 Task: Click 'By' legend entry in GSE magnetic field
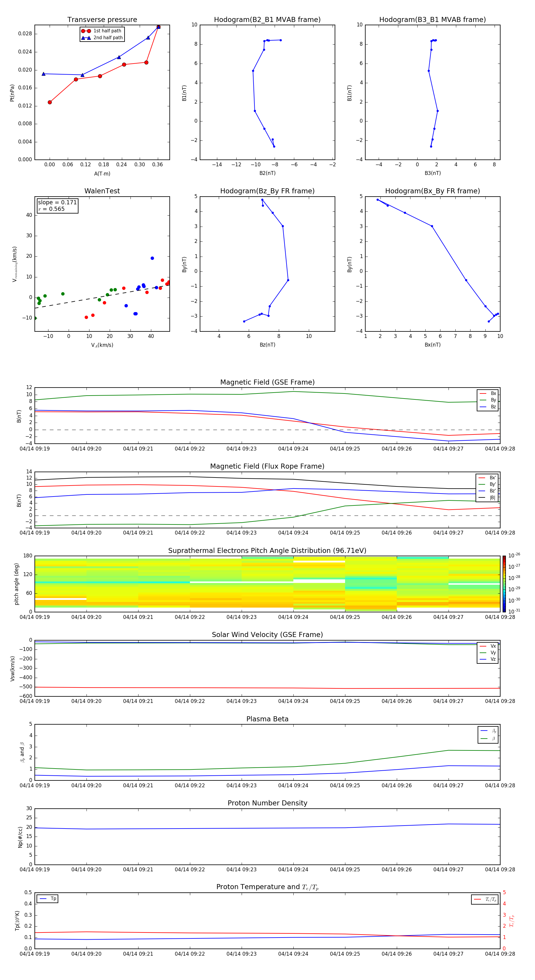click(x=488, y=400)
